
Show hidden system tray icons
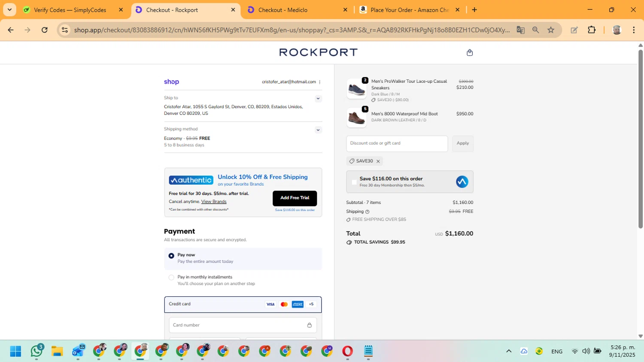coord(509,351)
